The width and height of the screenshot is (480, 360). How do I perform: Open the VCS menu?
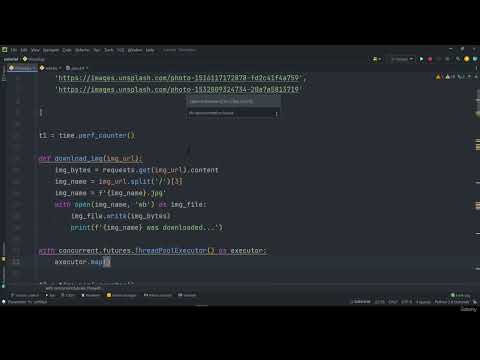[x=121, y=50]
